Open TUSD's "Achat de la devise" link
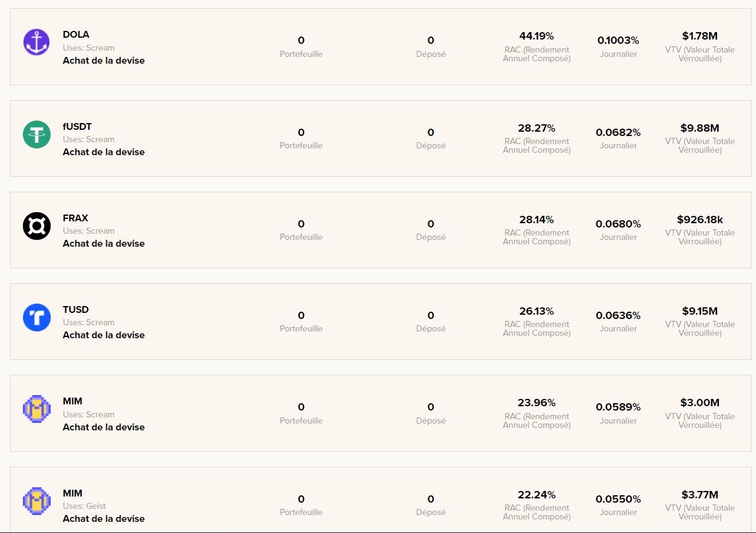The width and height of the screenshot is (756, 533). pos(103,335)
